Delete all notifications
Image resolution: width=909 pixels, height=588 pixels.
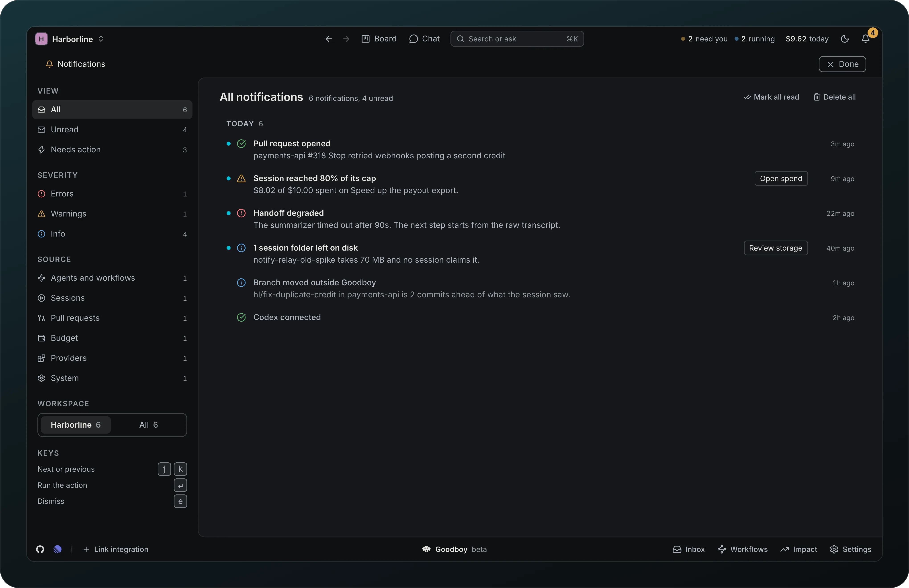tap(834, 97)
